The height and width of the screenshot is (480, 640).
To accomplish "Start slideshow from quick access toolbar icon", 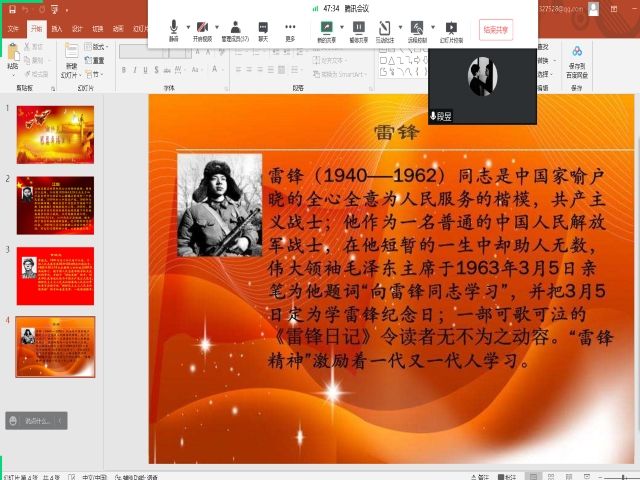I will tap(54, 9).
